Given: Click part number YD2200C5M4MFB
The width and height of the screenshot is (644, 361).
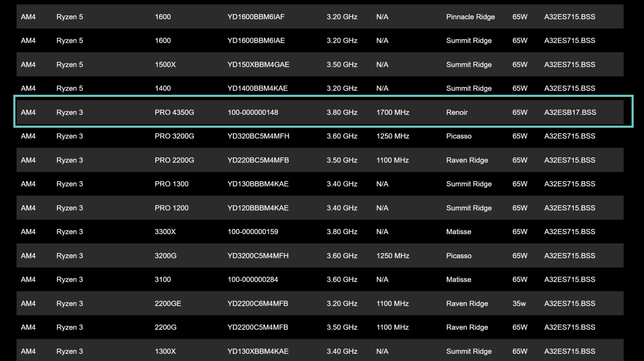Looking at the screenshot, I should 258,328.
